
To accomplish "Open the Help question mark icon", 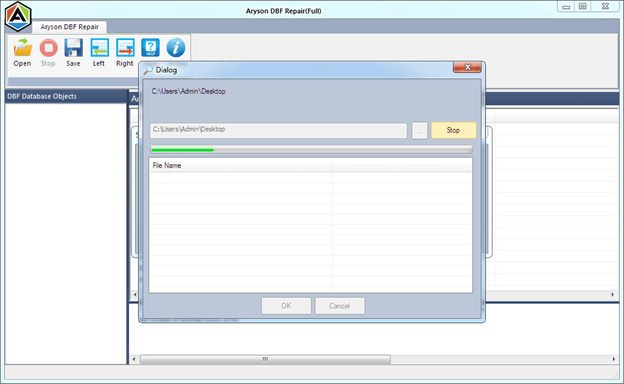I will coord(150,48).
